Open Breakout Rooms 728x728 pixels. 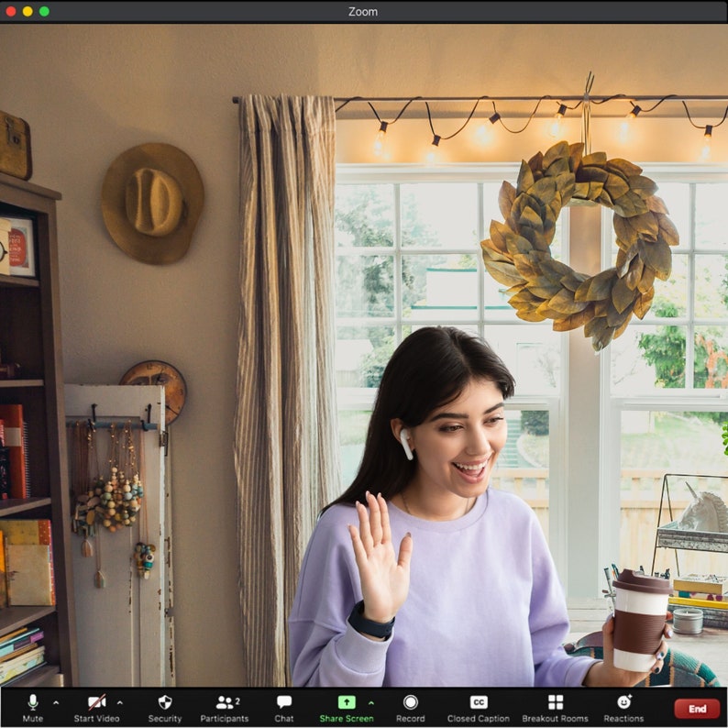[556, 708]
